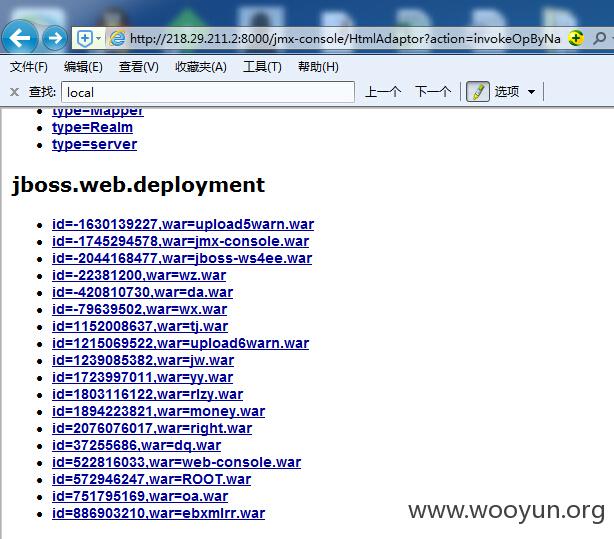The image size is (614, 539).
Task: Close the find bar with X
Action: coord(14,92)
